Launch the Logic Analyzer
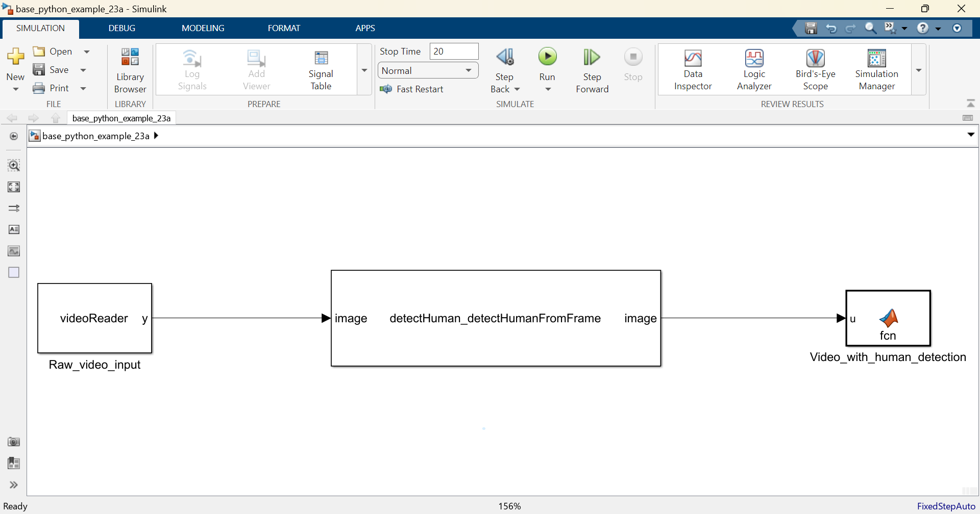This screenshot has height=514, width=980. (754, 70)
